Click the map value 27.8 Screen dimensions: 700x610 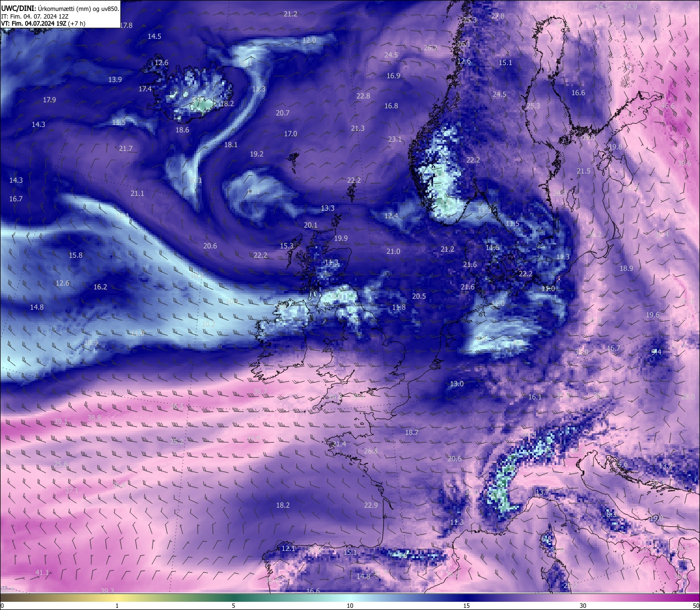(x=498, y=16)
